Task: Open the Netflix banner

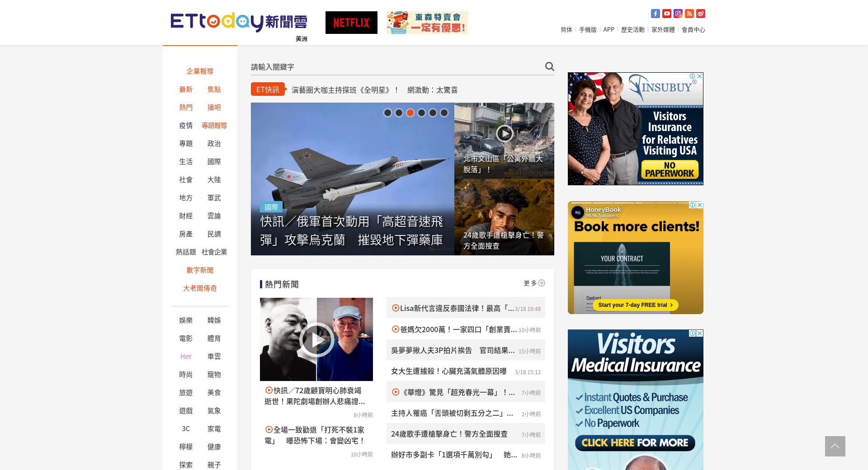Action: coord(351,23)
